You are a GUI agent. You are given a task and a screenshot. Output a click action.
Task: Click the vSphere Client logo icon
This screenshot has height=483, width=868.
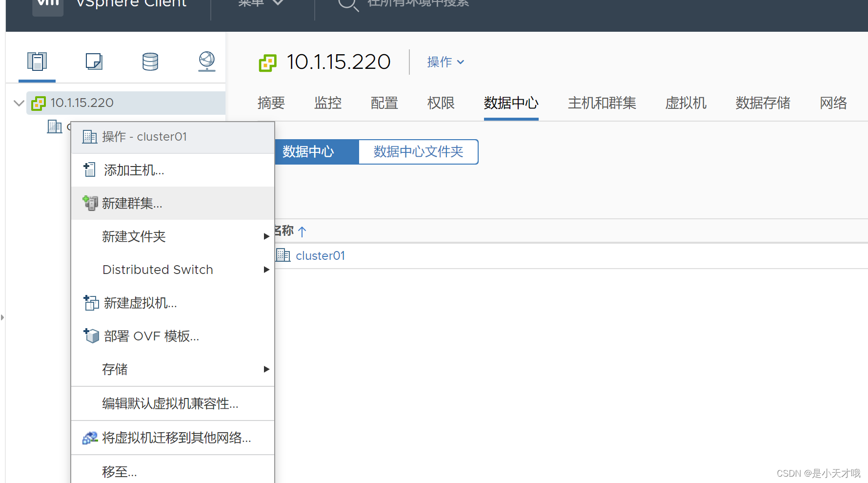point(47,5)
